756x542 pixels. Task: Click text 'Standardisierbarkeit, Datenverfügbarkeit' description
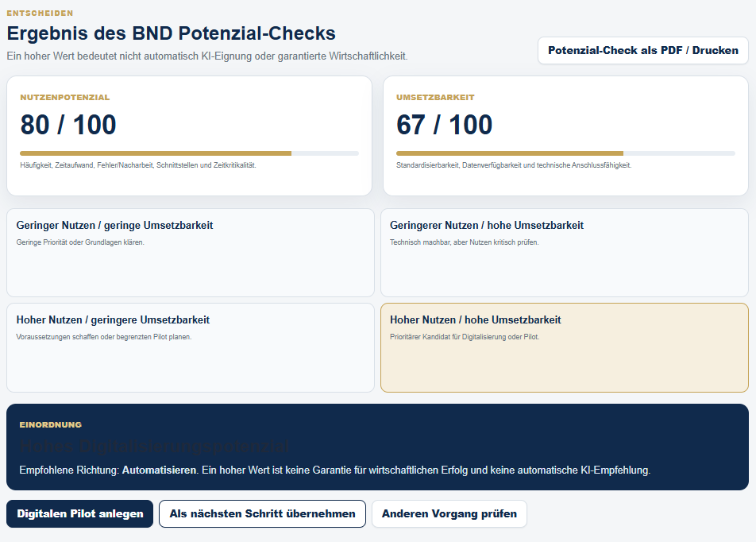[x=514, y=165]
